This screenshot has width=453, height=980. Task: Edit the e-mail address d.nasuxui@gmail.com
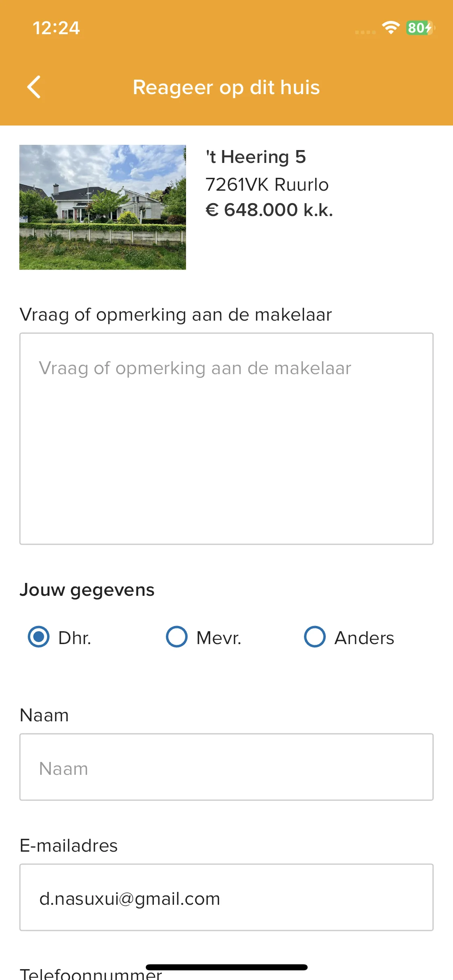coord(226,897)
